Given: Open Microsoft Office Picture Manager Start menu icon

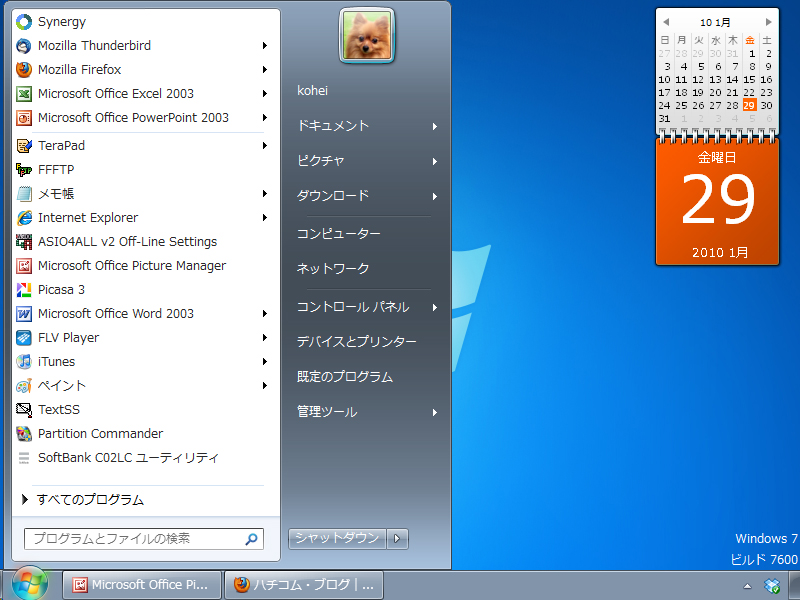Looking at the screenshot, I should (x=24, y=266).
